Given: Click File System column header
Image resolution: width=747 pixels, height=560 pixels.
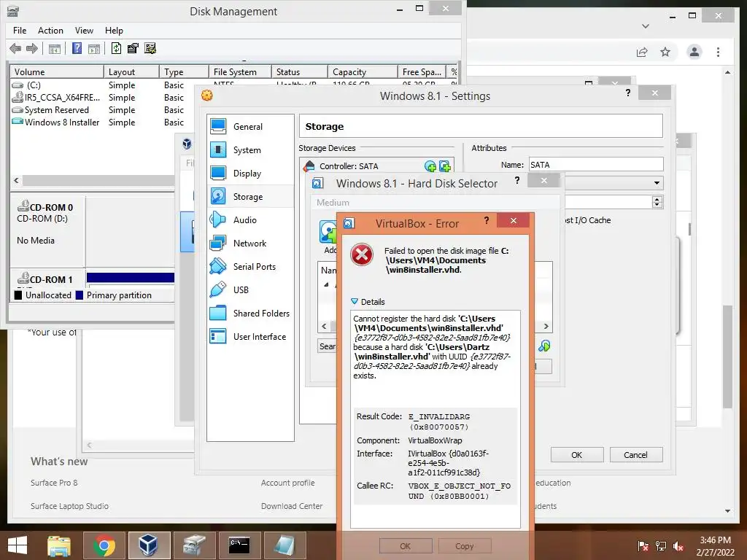Looking at the screenshot, I should [240, 72].
